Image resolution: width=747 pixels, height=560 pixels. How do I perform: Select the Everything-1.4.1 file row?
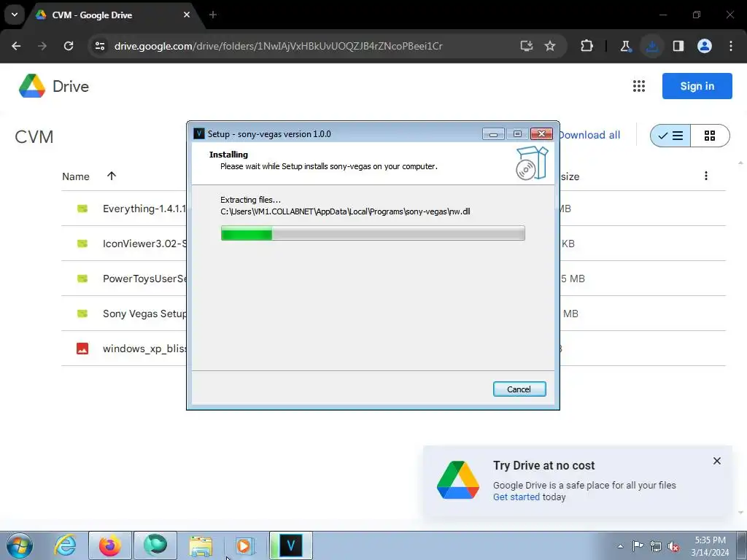pyautogui.click(x=393, y=209)
